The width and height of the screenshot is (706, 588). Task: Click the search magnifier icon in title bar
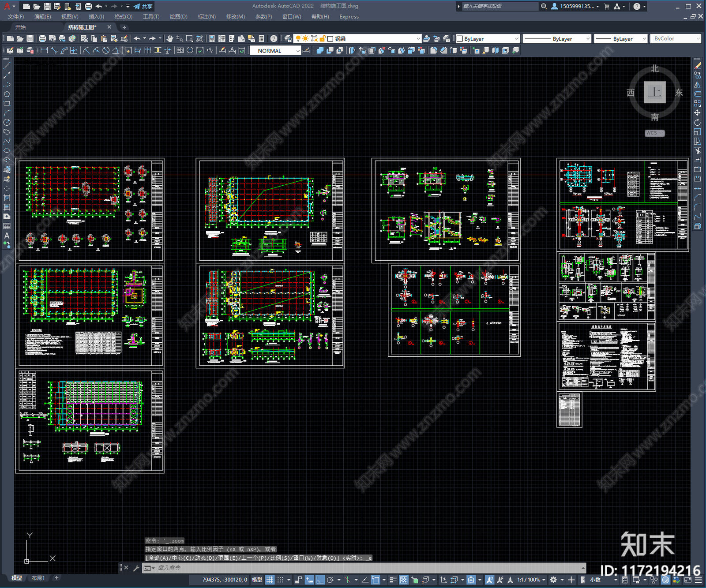click(x=544, y=6)
